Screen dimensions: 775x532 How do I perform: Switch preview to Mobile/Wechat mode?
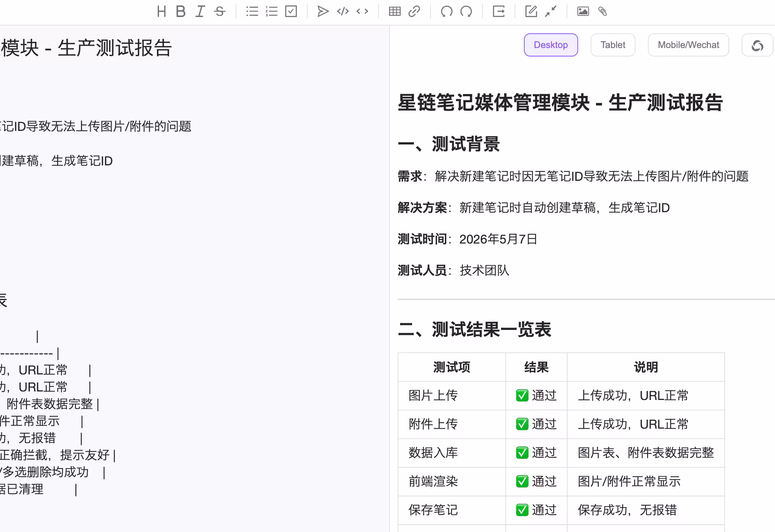click(x=688, y=45)
